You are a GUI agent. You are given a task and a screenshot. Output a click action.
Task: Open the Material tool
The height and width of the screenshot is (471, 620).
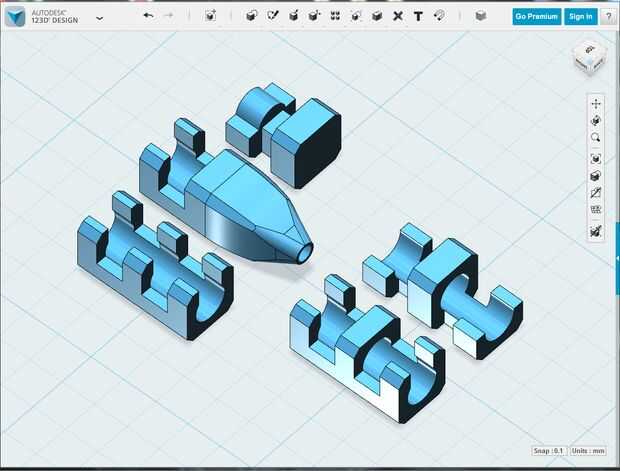tap(480, 16)
